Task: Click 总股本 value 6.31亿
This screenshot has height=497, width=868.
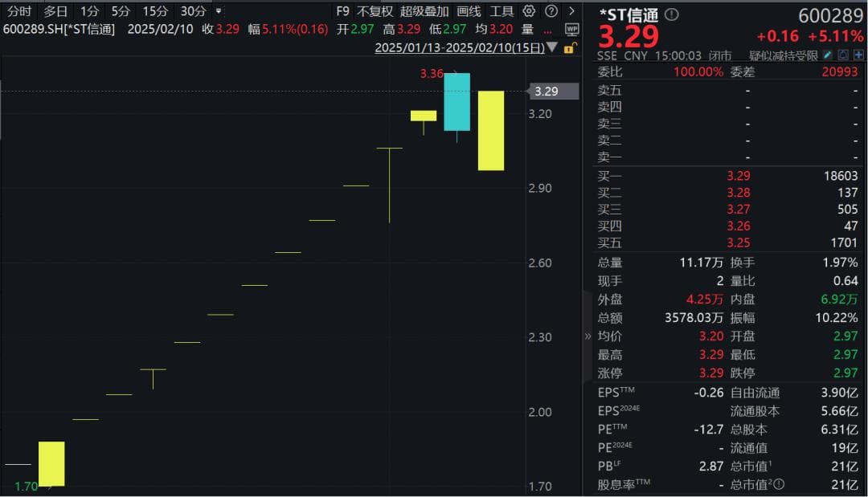Action: pos(839,429)
